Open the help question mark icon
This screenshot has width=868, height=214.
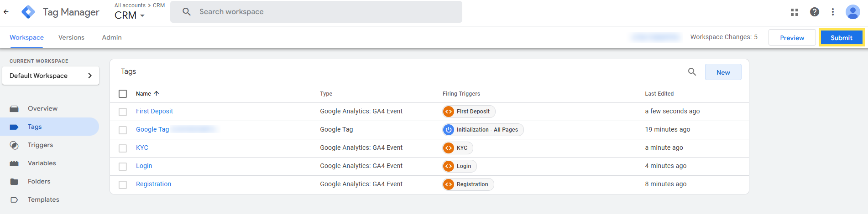tap(815, 12)
